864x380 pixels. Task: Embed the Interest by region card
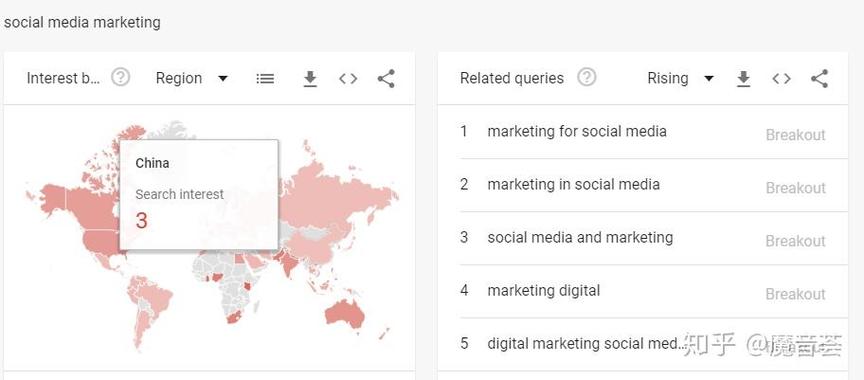(x=348, y=79)
